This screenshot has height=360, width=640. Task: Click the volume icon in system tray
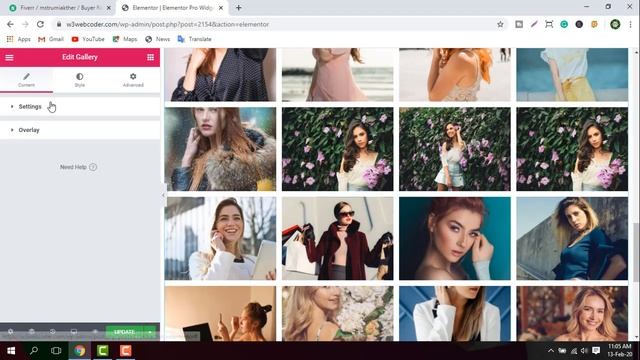click(x=584, y=351)
